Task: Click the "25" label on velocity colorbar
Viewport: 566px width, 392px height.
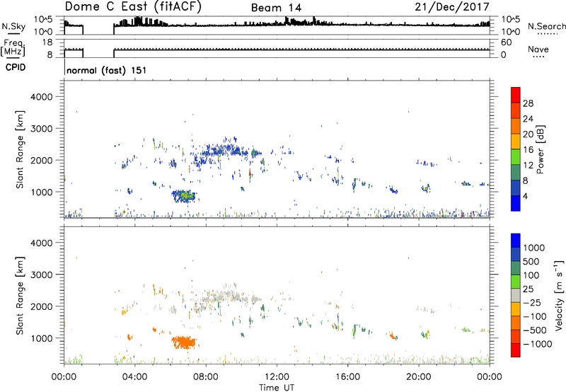Action: (528, 289)
